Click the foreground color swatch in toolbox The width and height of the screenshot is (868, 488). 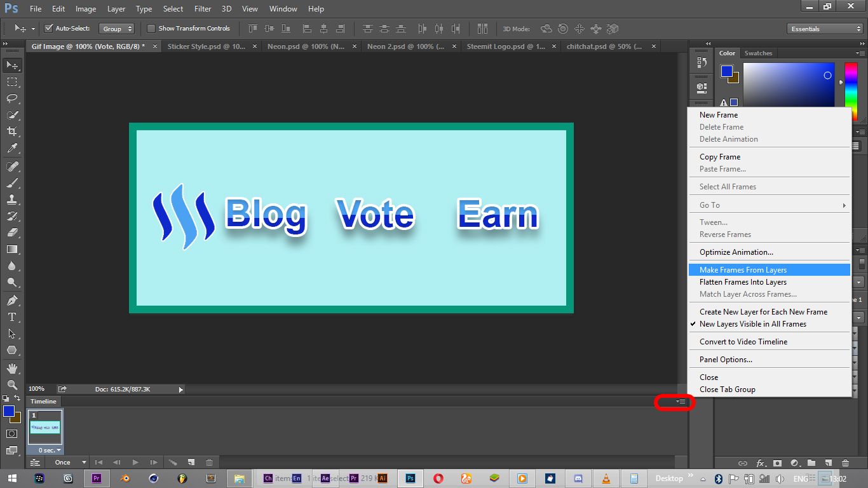(8, 411)
